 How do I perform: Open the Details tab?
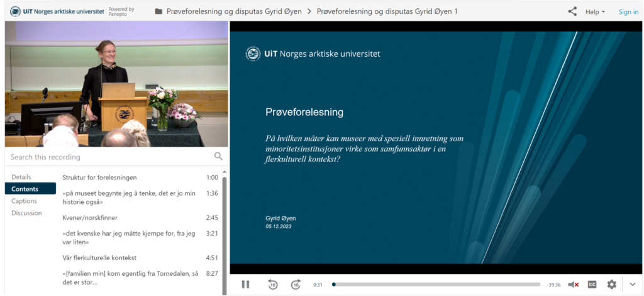pyautogui.click(x=21, y=177)
